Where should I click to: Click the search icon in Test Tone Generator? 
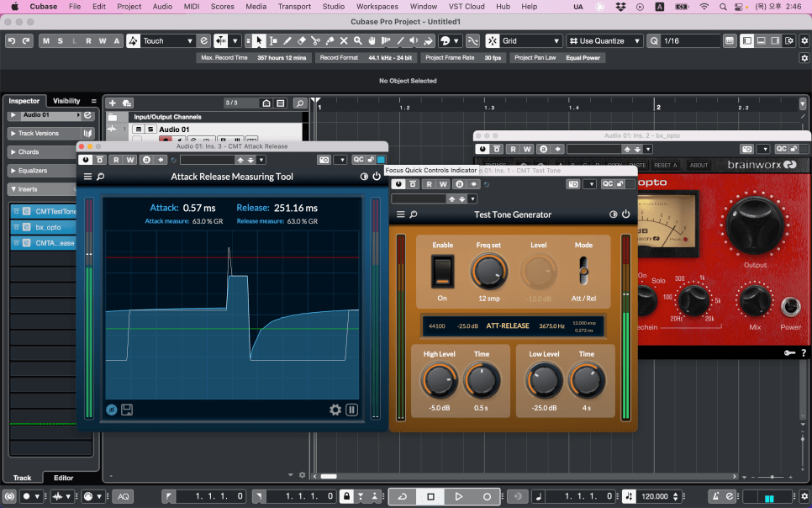[x=414, y=214]
